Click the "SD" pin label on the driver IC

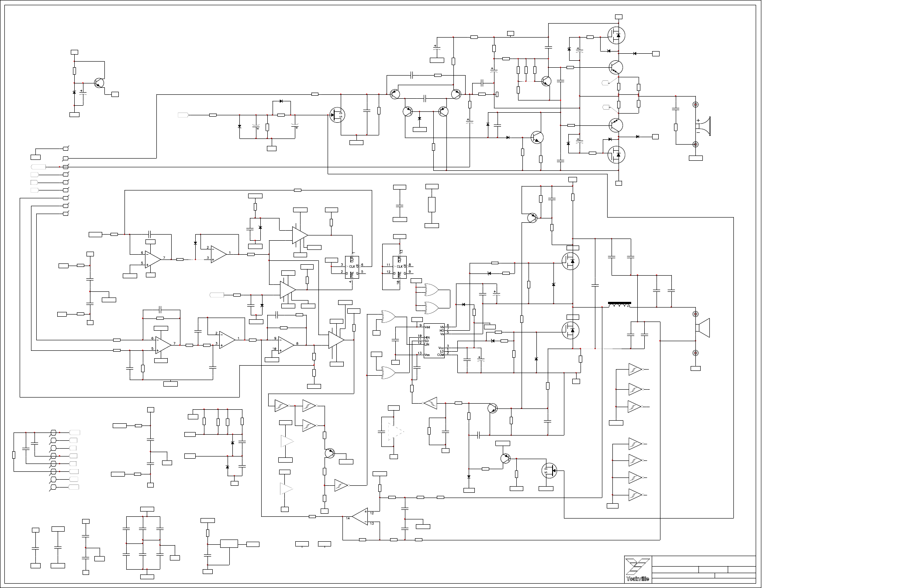click(x=426, y=340)
